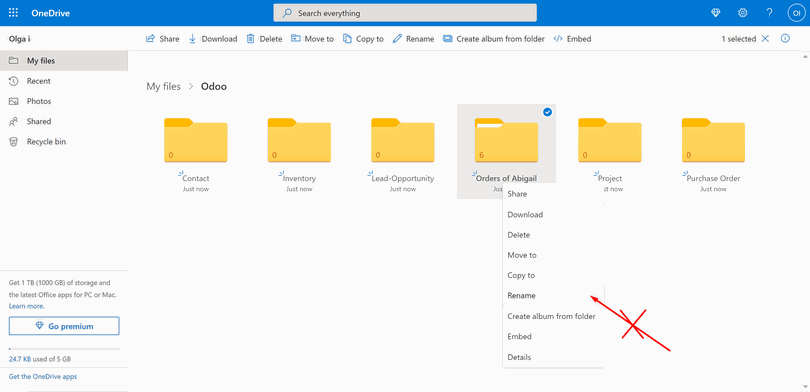Open the details info pane icon

785,39
